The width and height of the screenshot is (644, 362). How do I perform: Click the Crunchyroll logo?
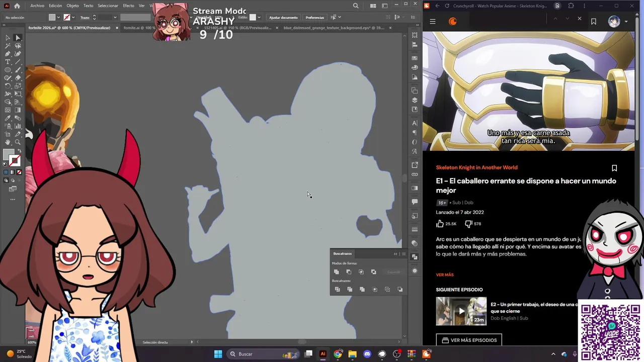(453, 22)
